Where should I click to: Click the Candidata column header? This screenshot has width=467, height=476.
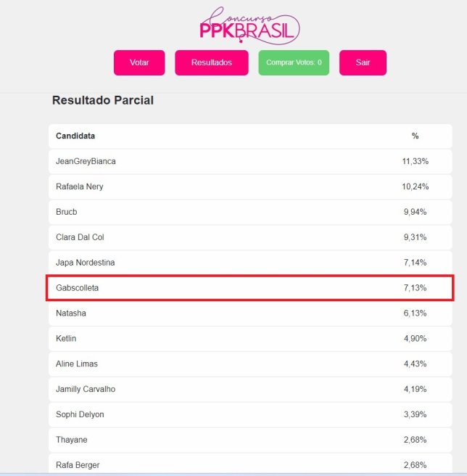pyautogui.click(x=75, y=136)
